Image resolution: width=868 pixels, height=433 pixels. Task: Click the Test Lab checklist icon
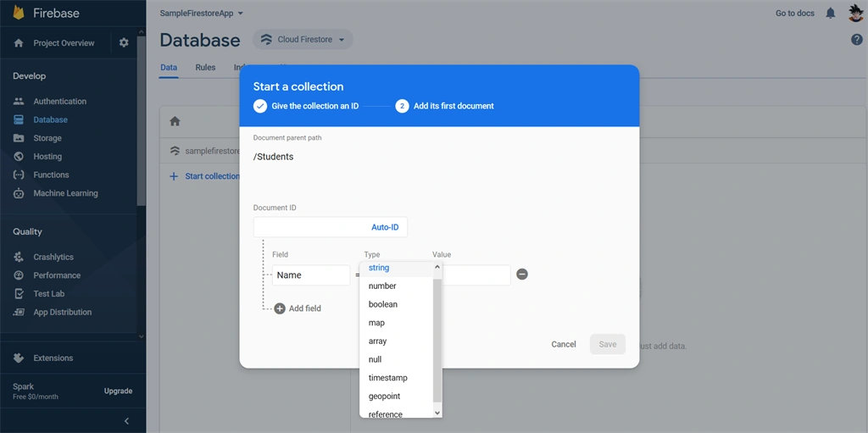coord(19,293)
